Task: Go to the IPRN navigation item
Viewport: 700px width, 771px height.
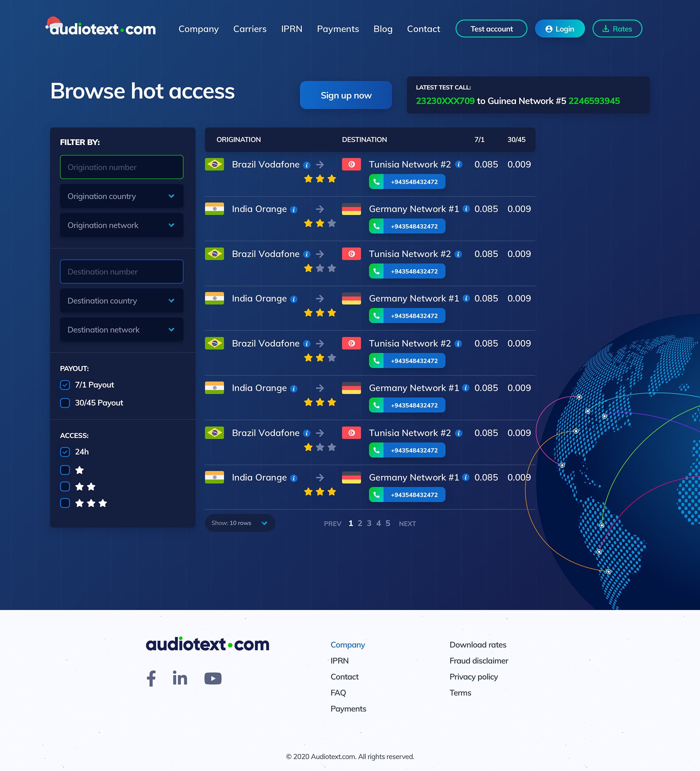Action: pos(292,29)
